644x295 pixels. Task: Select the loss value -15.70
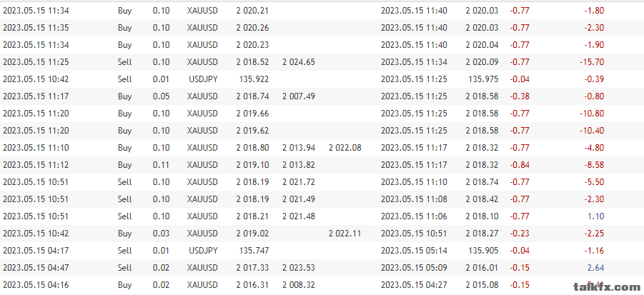[x=592, y=62]
